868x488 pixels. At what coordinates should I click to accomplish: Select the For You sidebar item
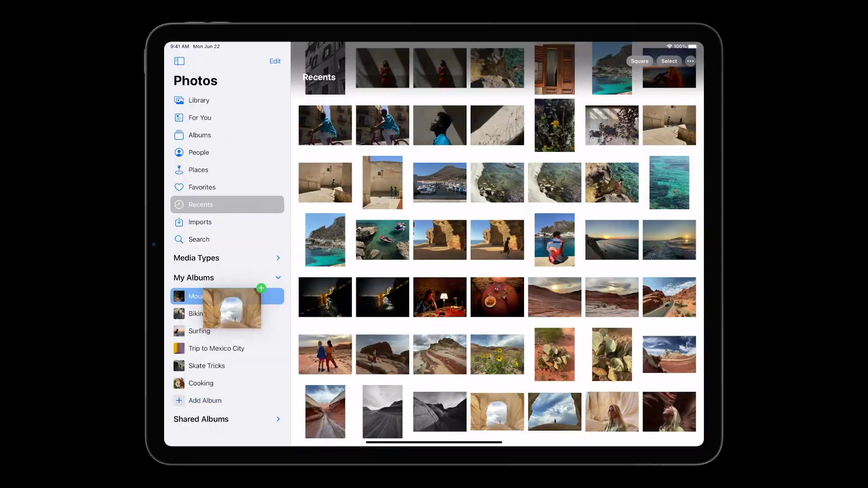point(199,117)
